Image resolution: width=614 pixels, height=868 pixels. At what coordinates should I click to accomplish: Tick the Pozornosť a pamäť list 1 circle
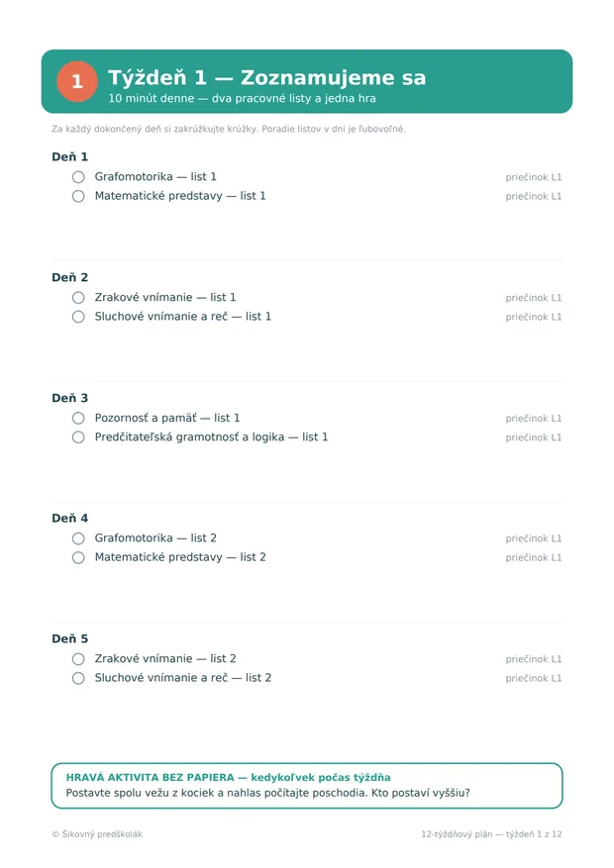tap(78, 418)
